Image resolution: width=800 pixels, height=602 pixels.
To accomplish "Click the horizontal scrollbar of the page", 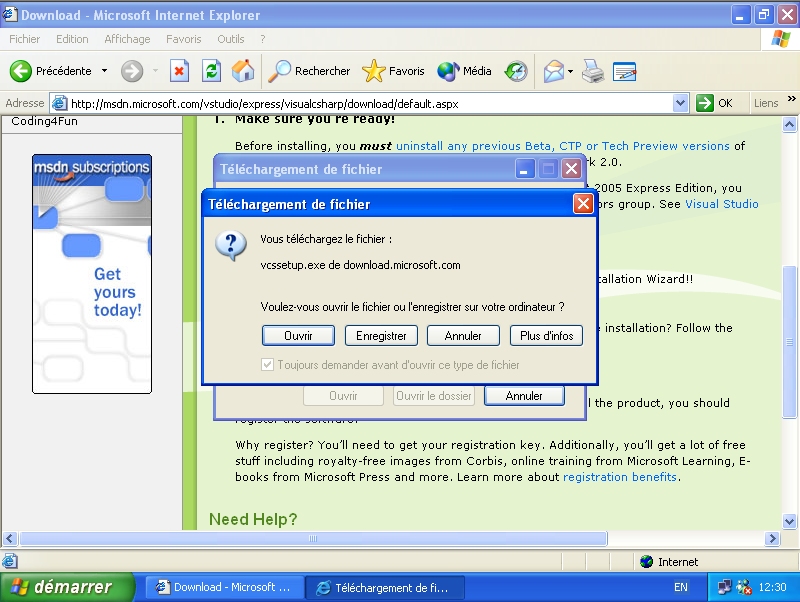I will click(400, 539).
